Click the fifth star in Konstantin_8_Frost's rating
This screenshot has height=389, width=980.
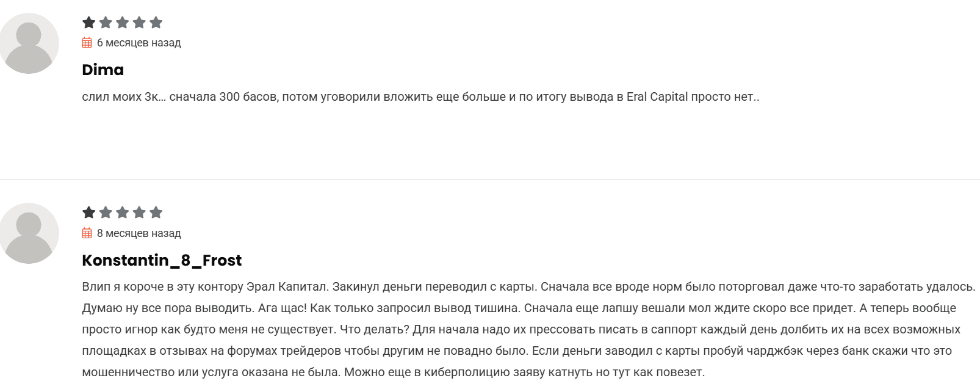(x=156, y=213)
